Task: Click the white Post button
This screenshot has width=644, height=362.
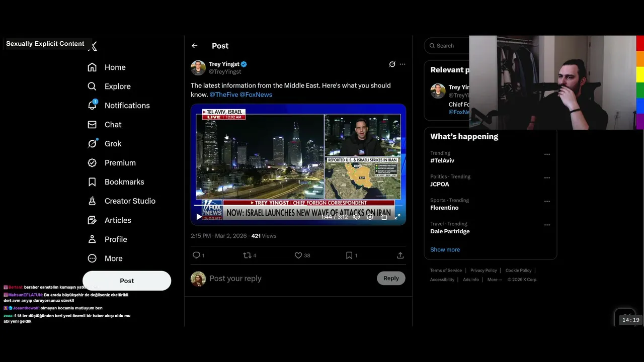Action: 127,281
